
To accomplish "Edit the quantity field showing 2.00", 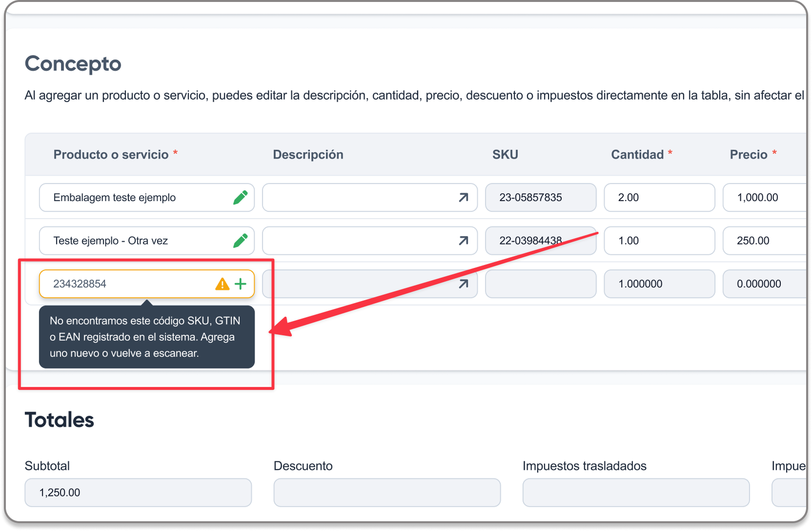I will (x=659, y=198).
